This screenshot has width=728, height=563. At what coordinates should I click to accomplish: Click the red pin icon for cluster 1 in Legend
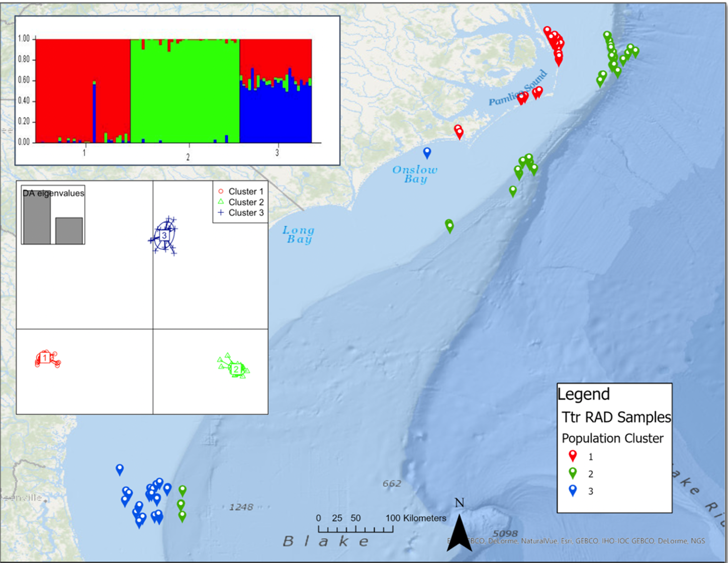pyautogui.click(x=572, y=455)
